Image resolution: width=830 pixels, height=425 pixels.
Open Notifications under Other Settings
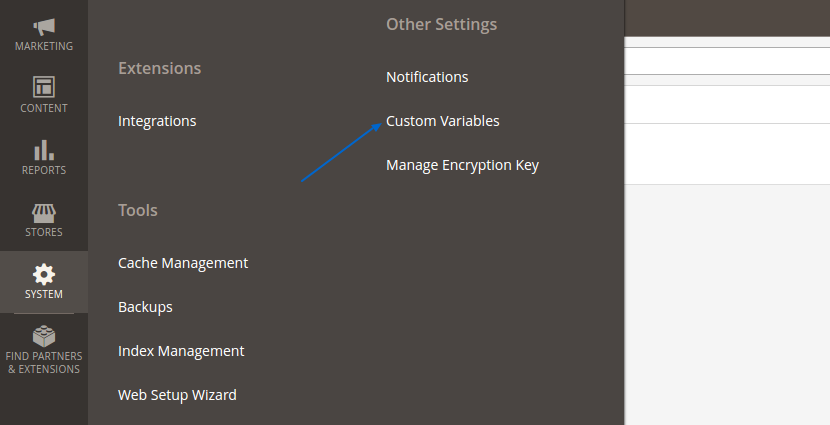427,77
